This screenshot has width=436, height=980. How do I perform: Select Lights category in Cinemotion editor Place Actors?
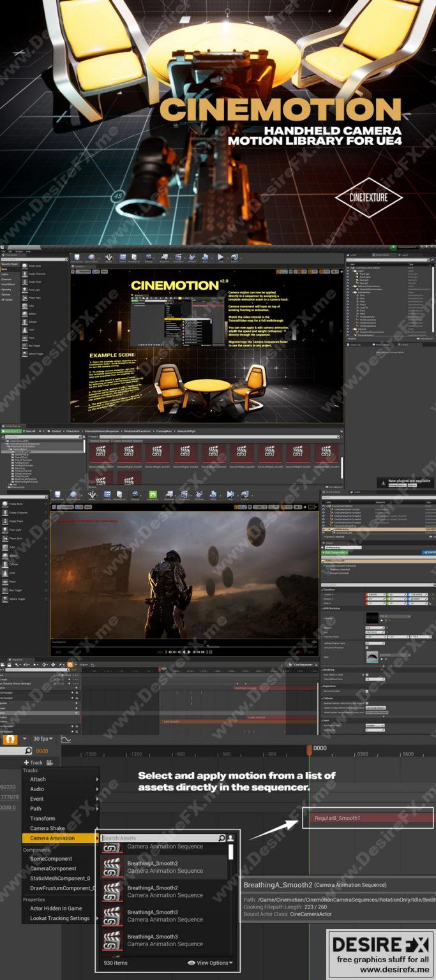5,274
